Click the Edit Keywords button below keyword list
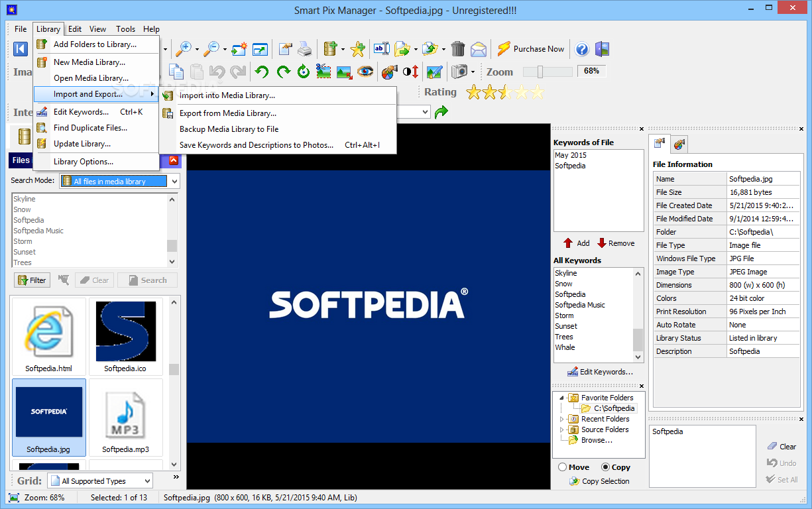Image resolution: width=812 pixels, height=509 pixels. click(x=600, y=372)
